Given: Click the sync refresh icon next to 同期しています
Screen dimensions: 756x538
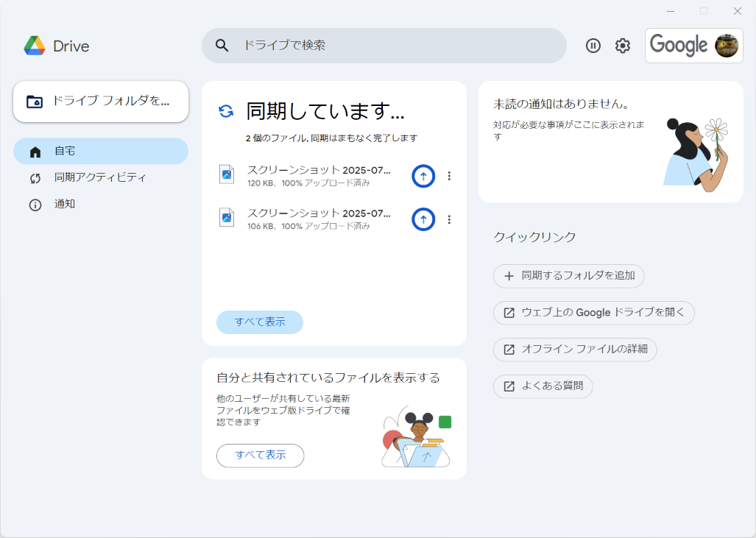Looking at the screenshot, I should coord(225,111).
